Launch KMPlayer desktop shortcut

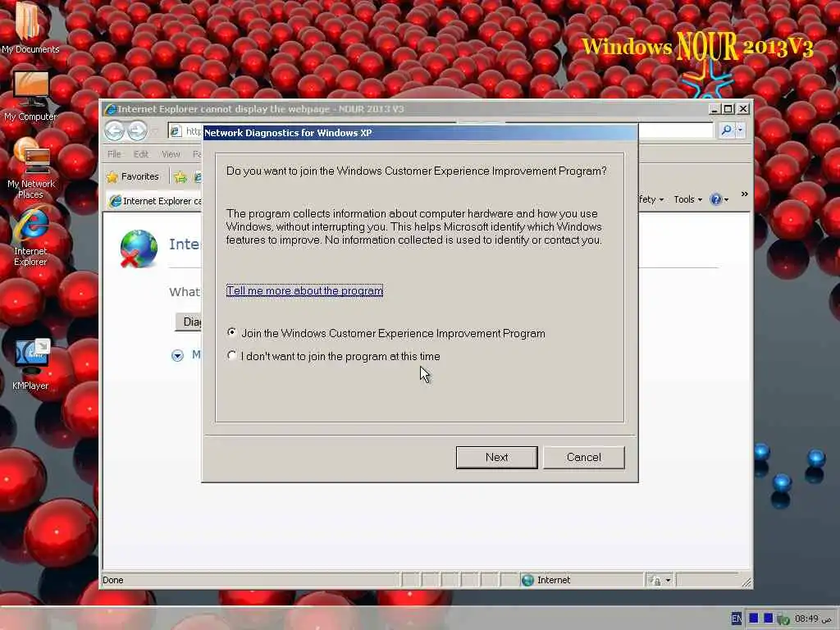30,364
